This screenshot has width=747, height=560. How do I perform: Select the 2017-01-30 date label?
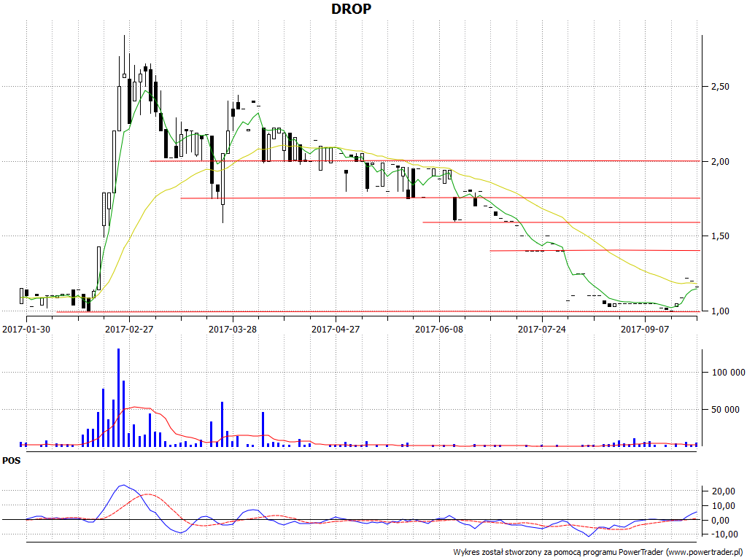coord(26,329)
